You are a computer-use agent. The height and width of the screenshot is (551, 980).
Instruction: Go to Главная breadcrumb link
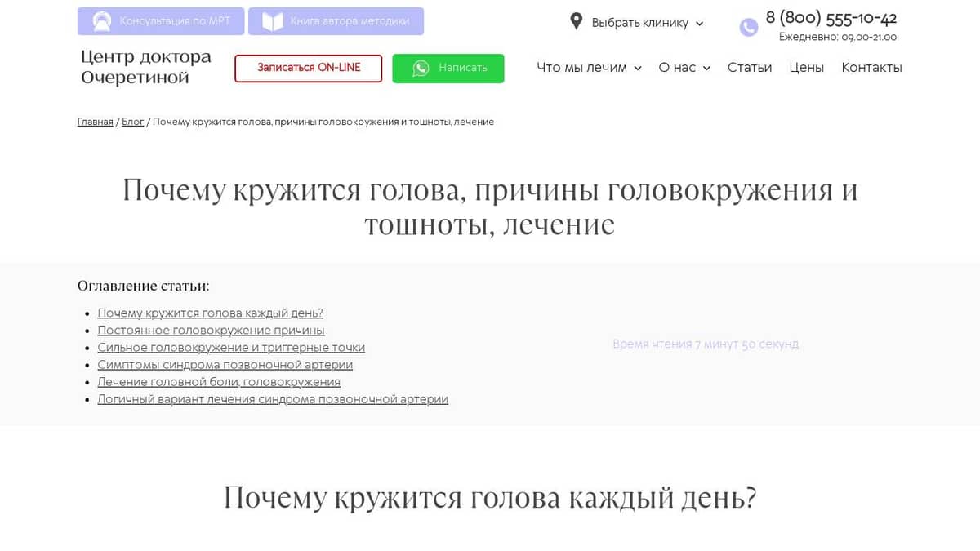coord(96,122)
